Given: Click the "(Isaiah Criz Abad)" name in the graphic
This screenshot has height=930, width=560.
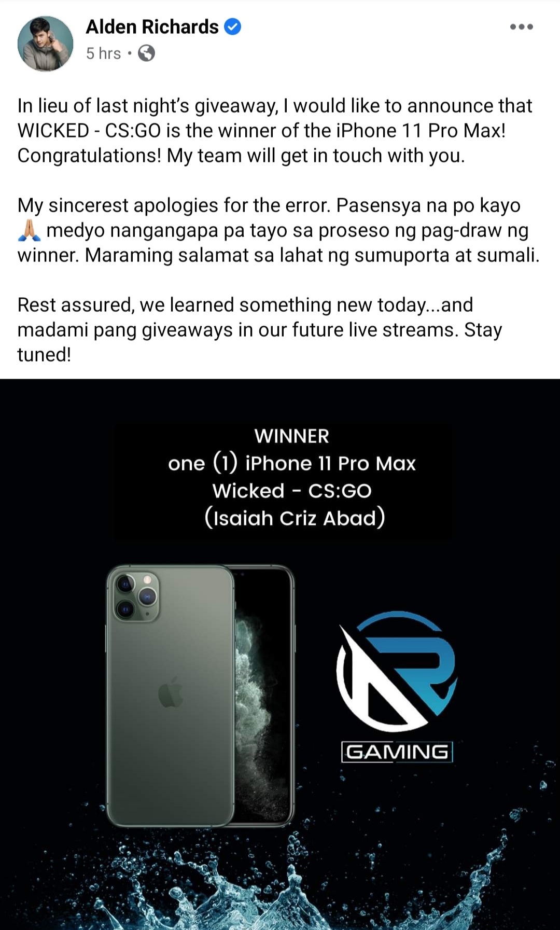Looking at the screenshot, I should [x=295, y=518].
